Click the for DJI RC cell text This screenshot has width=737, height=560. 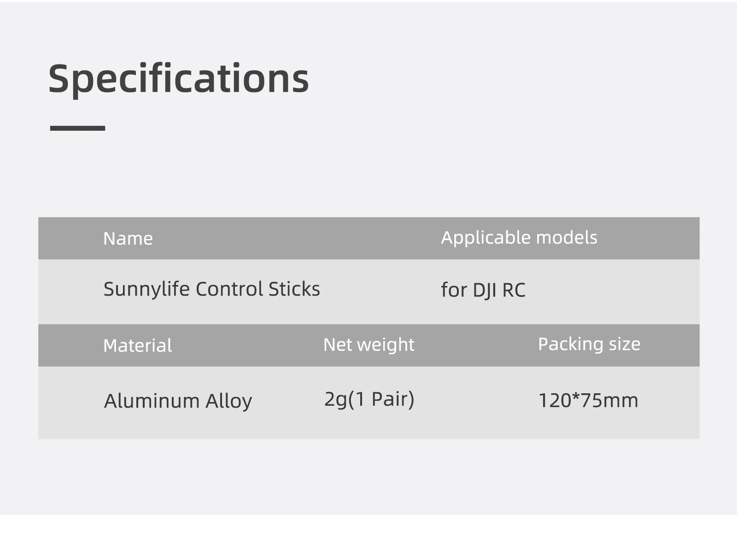pyautogui.click(x=483, y=290)
